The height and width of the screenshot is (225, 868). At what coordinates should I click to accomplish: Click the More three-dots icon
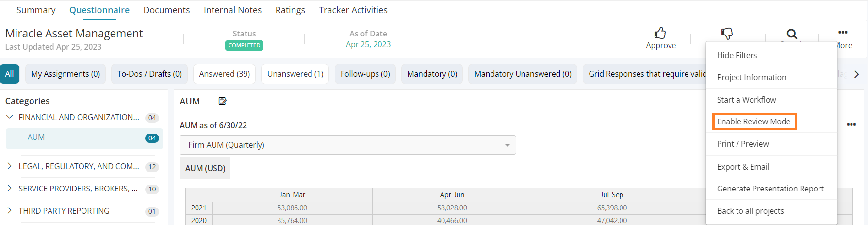pos(843,32)
